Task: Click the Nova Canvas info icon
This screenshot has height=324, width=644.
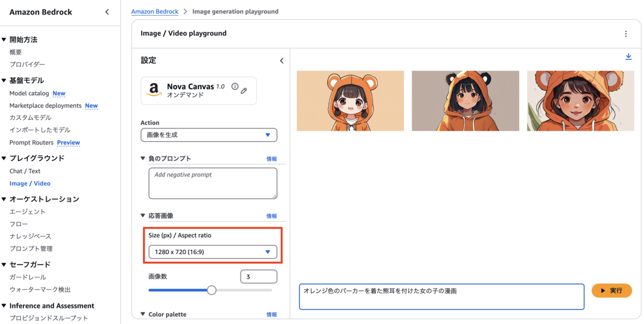Action: [235, 86]
